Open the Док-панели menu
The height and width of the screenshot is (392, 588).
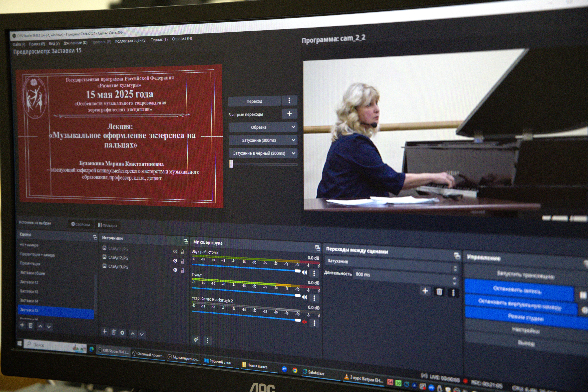pos(75,43)
